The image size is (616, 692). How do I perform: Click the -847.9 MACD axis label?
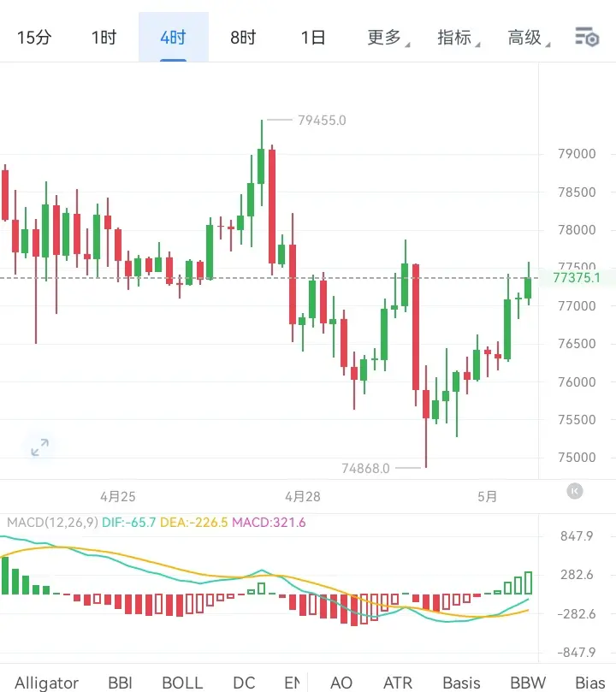[x=577, y=653]
